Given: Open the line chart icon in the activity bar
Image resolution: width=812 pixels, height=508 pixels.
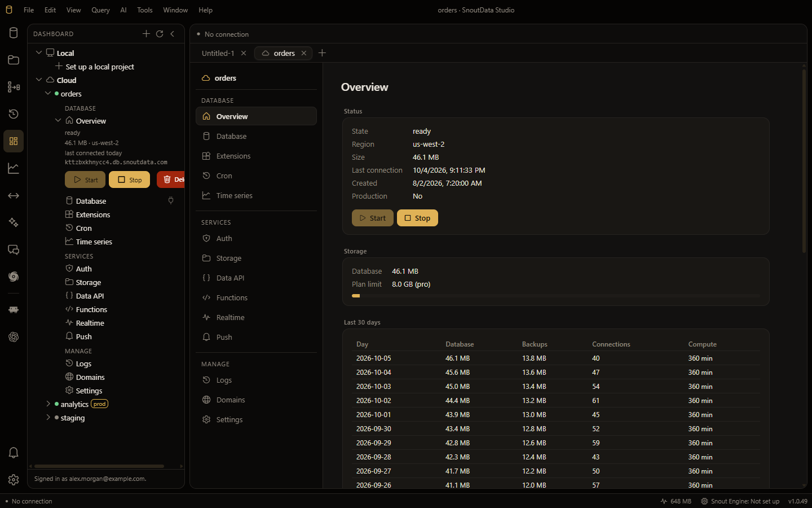Looking at the screenshot, I should click(x=14, y=168).
